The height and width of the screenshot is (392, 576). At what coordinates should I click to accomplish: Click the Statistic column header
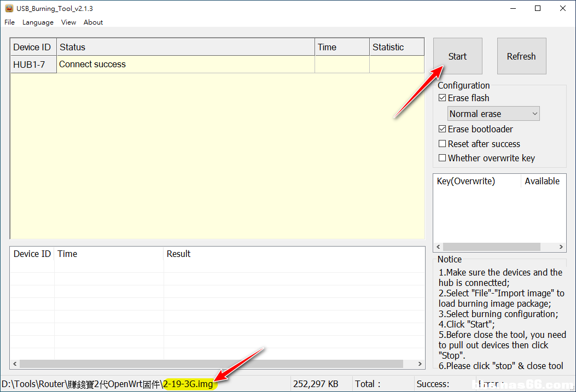396,48
